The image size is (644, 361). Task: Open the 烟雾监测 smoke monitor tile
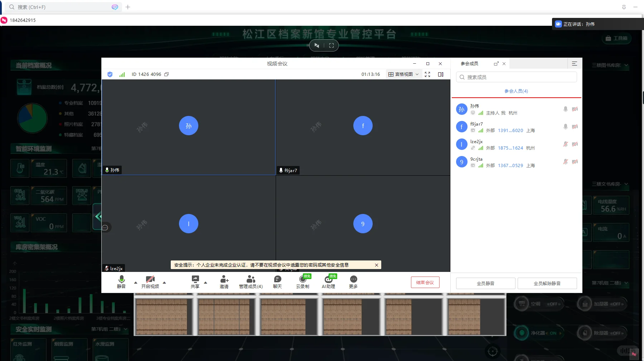[70, 350]
